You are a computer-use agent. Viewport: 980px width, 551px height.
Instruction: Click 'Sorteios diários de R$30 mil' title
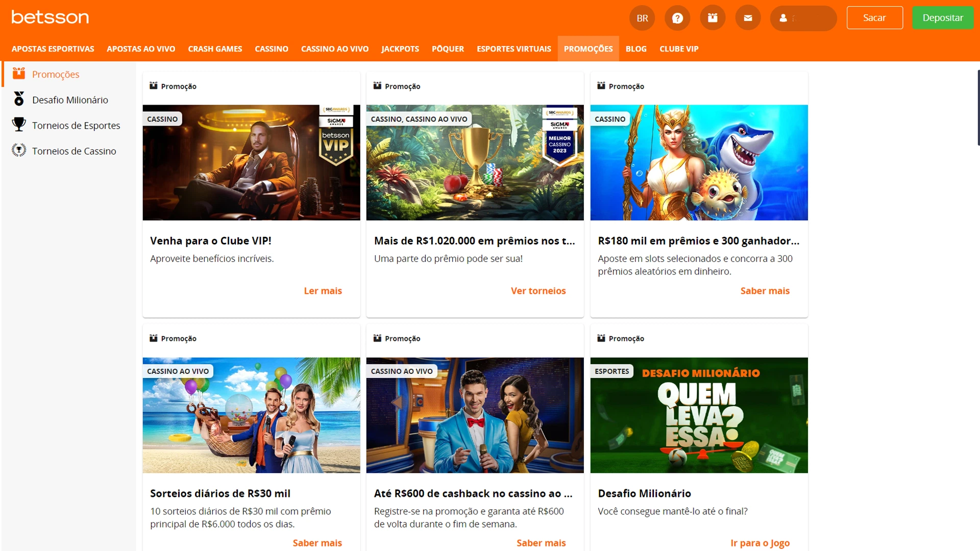coord(220,493)
